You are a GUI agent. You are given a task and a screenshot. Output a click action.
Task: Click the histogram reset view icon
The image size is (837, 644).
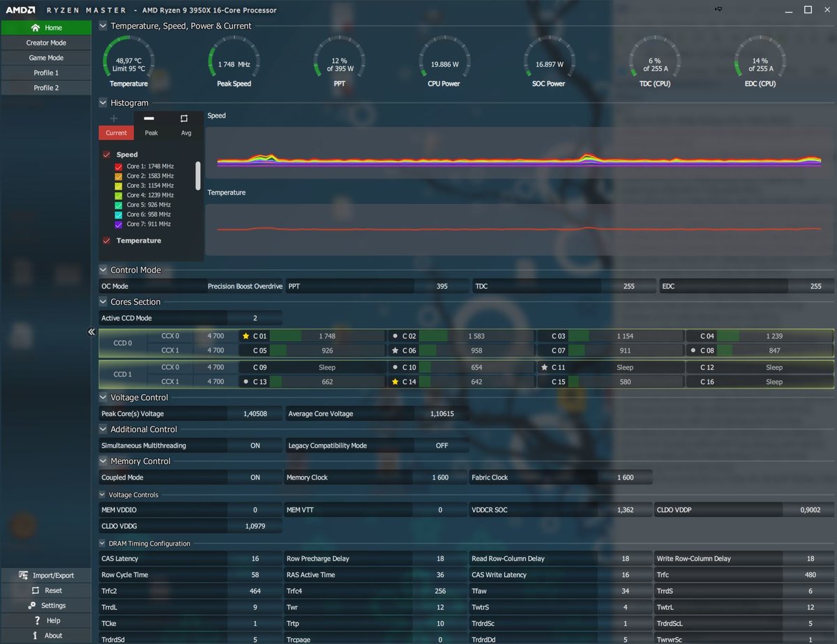[184, 118]
